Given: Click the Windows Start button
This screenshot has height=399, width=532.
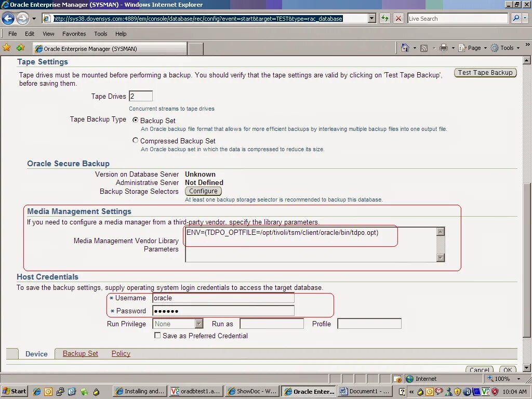Looking at the screenshot, I should (14, 391).
